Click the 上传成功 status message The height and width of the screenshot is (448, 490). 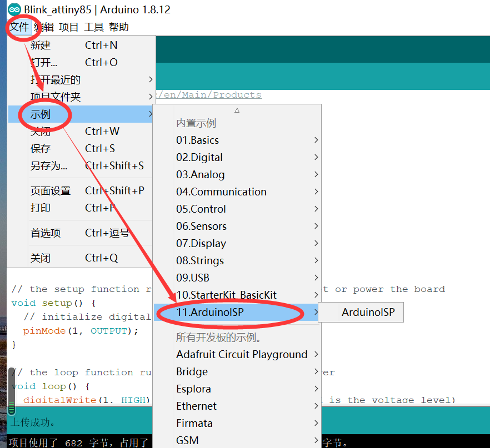33,422
